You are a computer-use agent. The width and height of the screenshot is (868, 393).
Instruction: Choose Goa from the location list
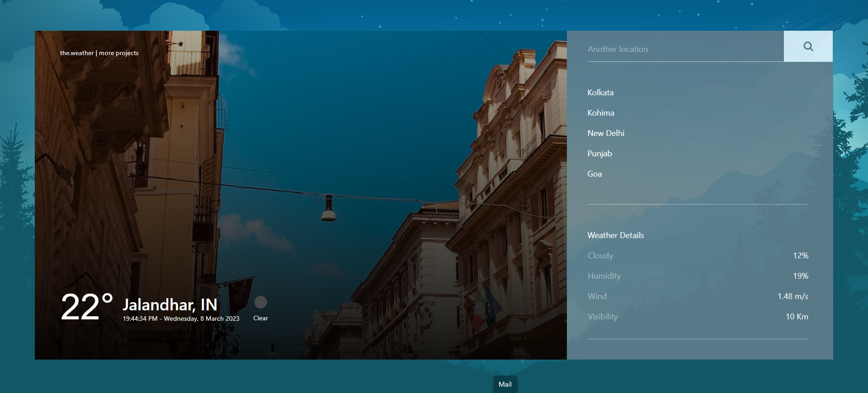(594, 174)
